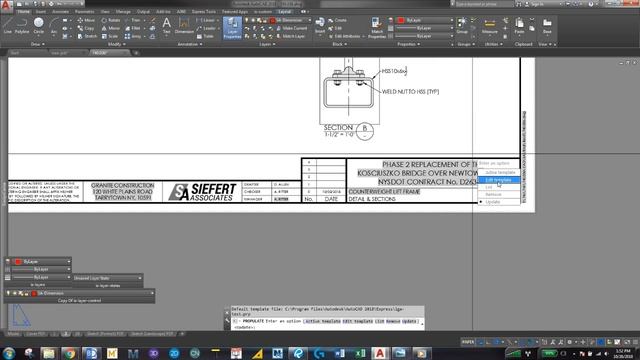Choose Edit template from option menu
640x360 pixels.
pos(499,180)
